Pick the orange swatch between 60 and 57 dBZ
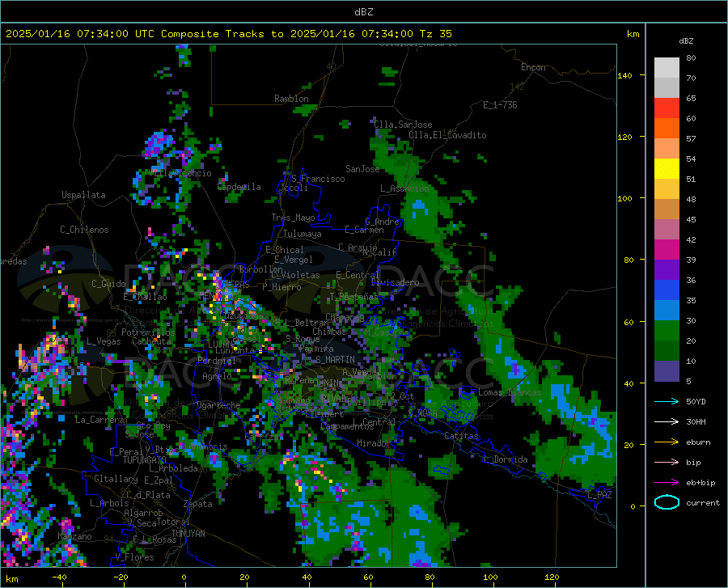The width and height of the screenshot is (728, 588). coord(667,128)
